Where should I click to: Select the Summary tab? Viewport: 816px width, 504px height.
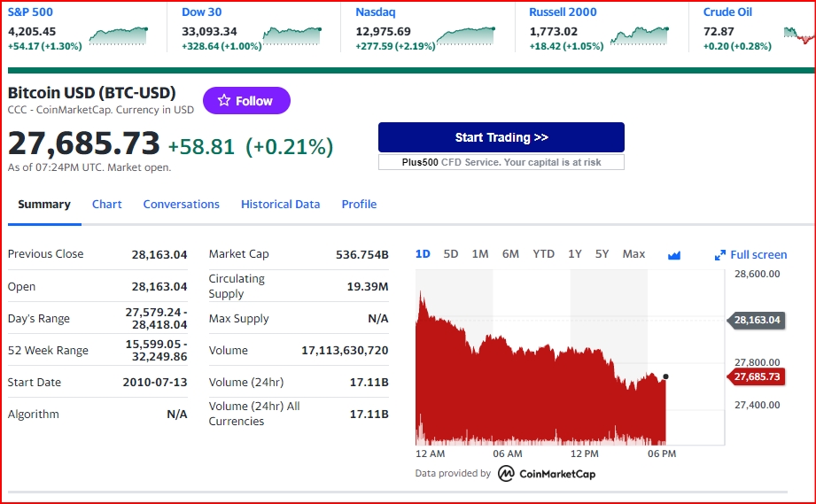(44, 205)
